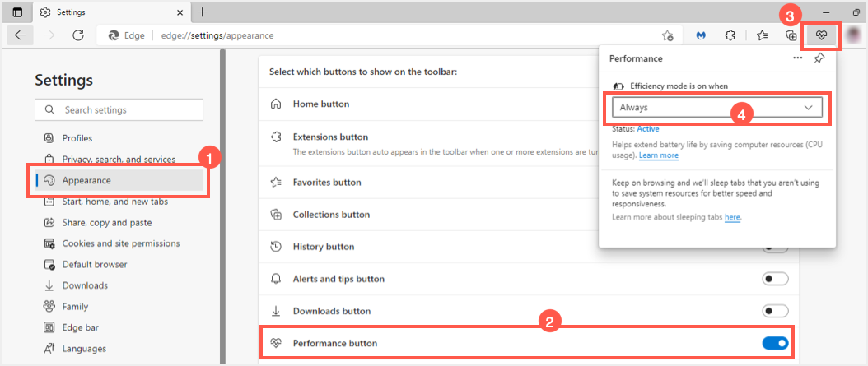868x366 pixels.
Task: Enable the Downloads button toggle
Action: coord(775,311)
